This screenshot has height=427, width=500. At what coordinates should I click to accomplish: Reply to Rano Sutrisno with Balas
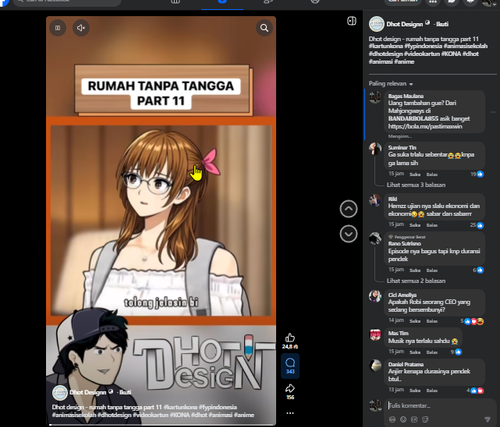coord(432,270)
